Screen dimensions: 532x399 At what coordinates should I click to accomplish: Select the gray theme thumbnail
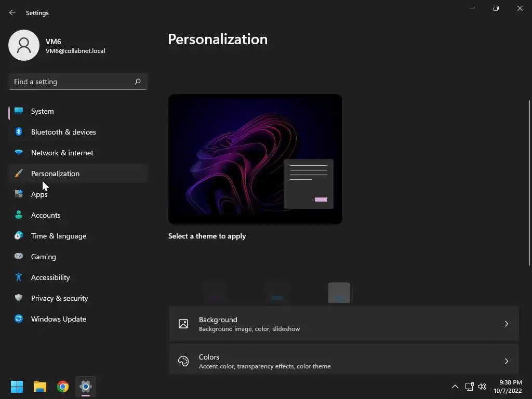(x=339, y=292)
